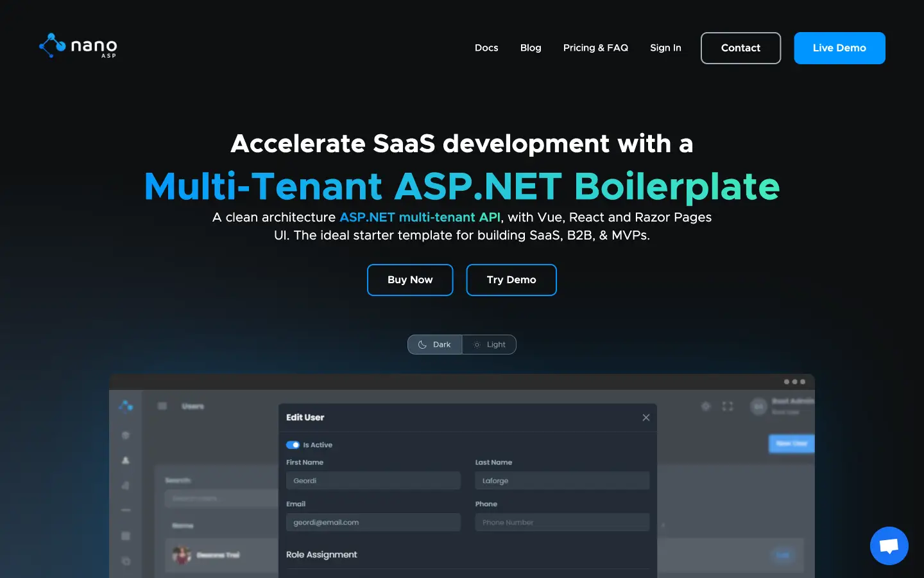Screen dimensions: 924x578
Task: Click the gear icon in the demo preview header
Action: (x=706, y=406)
